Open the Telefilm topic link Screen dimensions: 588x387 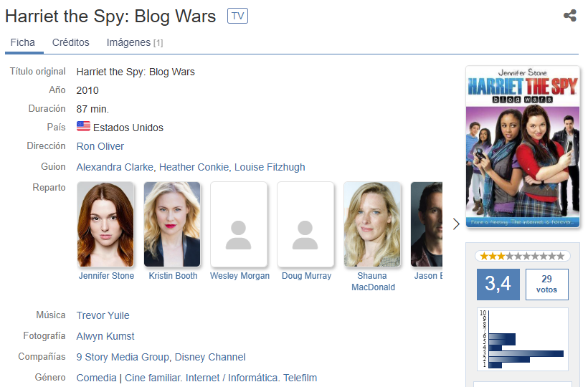[300, 378]
